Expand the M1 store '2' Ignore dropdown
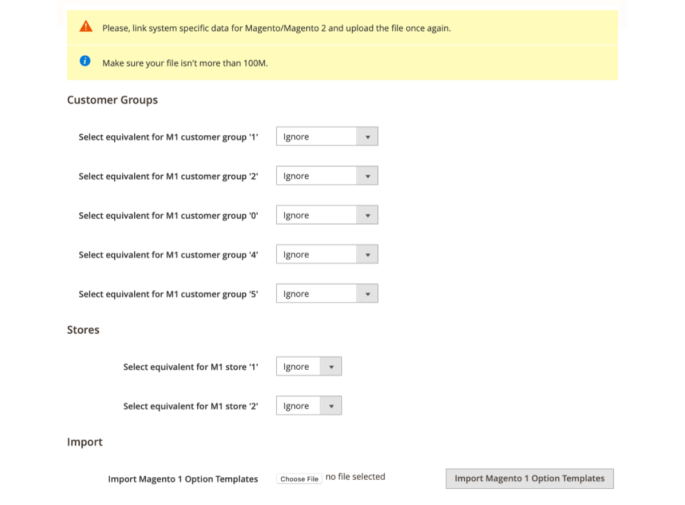This screenshot has height=505, width=685. (x=308, y=406)
